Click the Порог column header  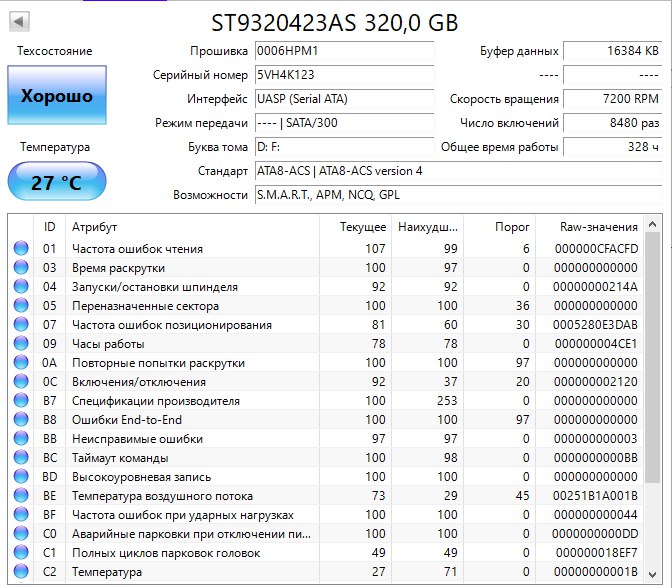[x=499, y=227]
